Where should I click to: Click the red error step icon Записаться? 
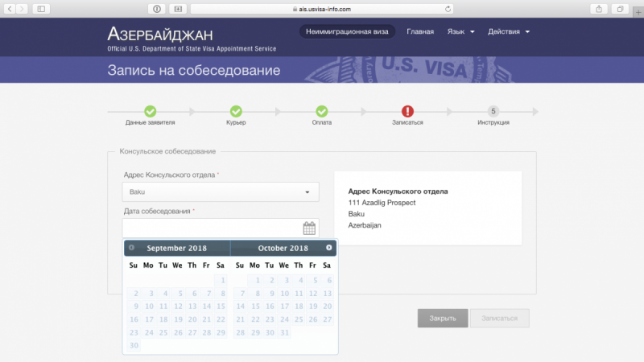click(x=407, y=111)
